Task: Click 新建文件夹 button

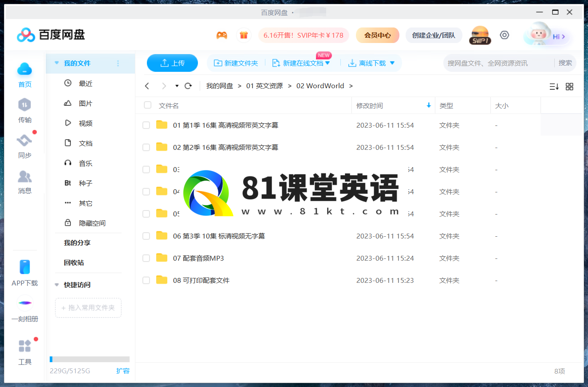Action: pos(236,63)
